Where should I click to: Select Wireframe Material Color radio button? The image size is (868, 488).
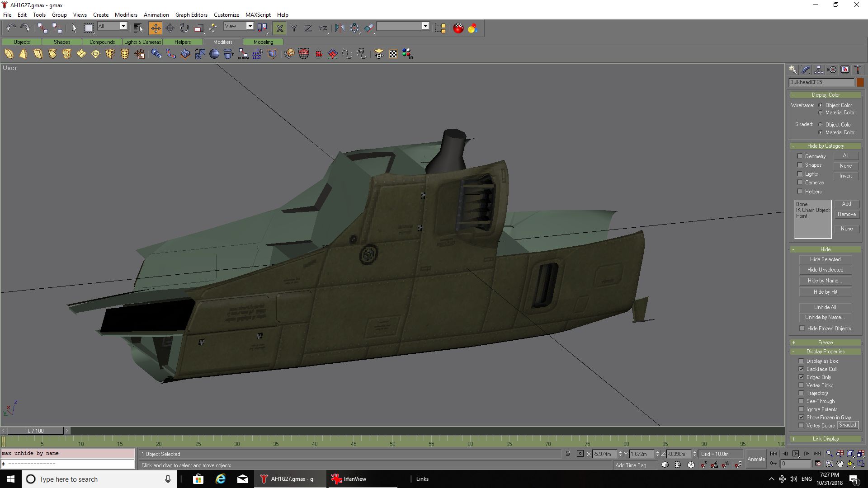tap(820, 113)
